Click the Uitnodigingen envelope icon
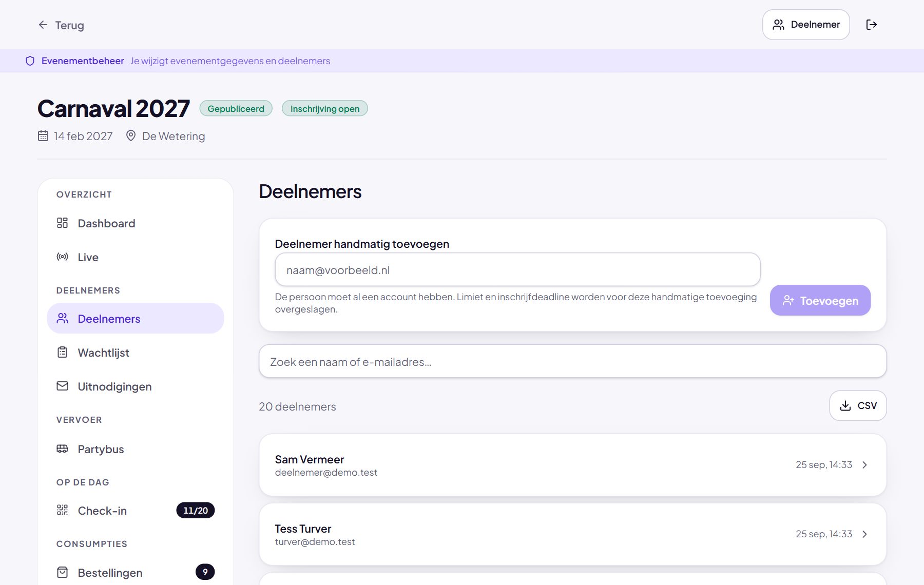Image resolution: width=924 pixels, height=585 pixels. point(62,386)
